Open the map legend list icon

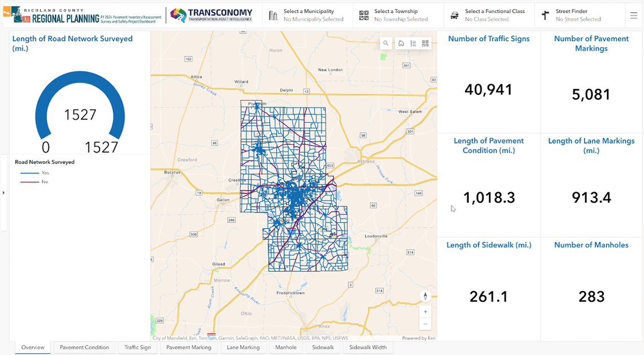413,44
